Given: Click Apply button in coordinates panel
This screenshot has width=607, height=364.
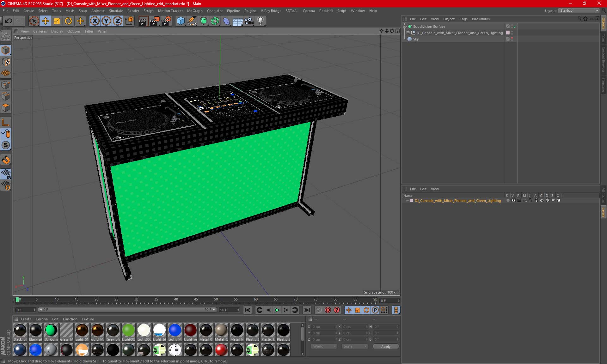Looking at the screenshot, I should 385,346.
